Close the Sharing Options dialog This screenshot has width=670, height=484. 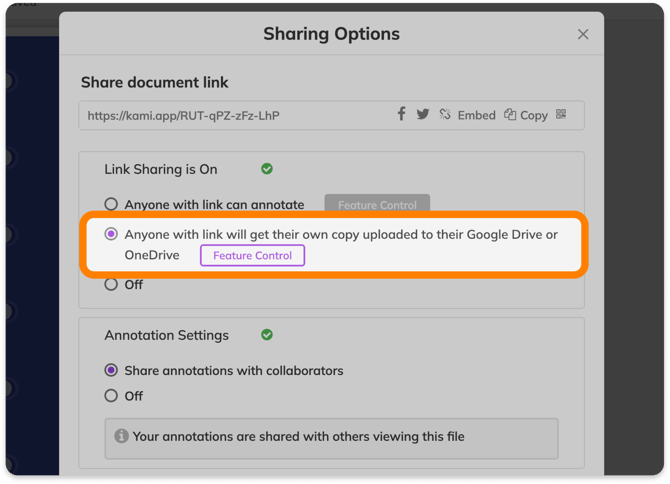583,34
